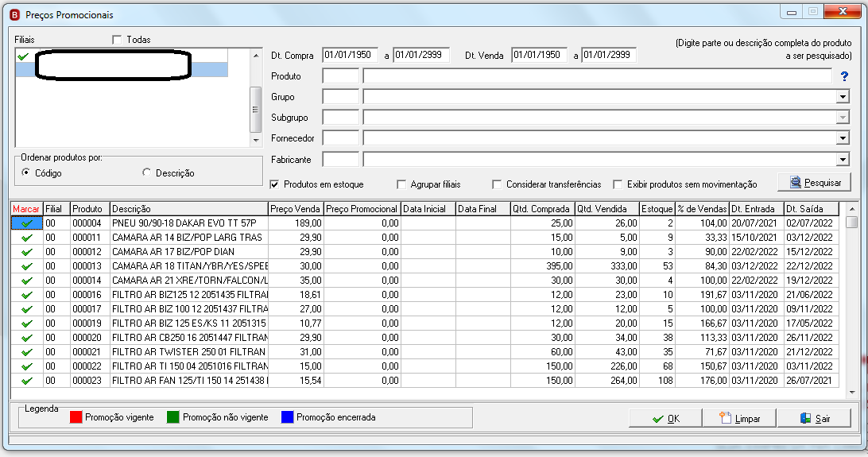Select Código ordering radio button
The image size is (868, 457).
click(x=25, y=172)
